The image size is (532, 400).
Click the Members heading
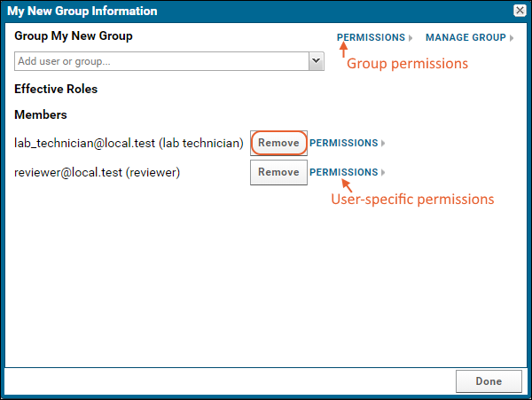coord(41,114)
